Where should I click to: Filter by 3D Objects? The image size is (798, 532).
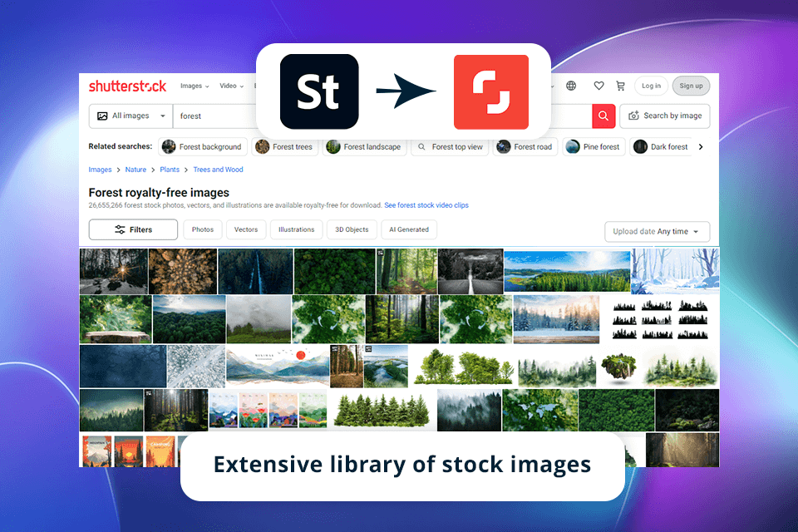click(x=352, y=229)
